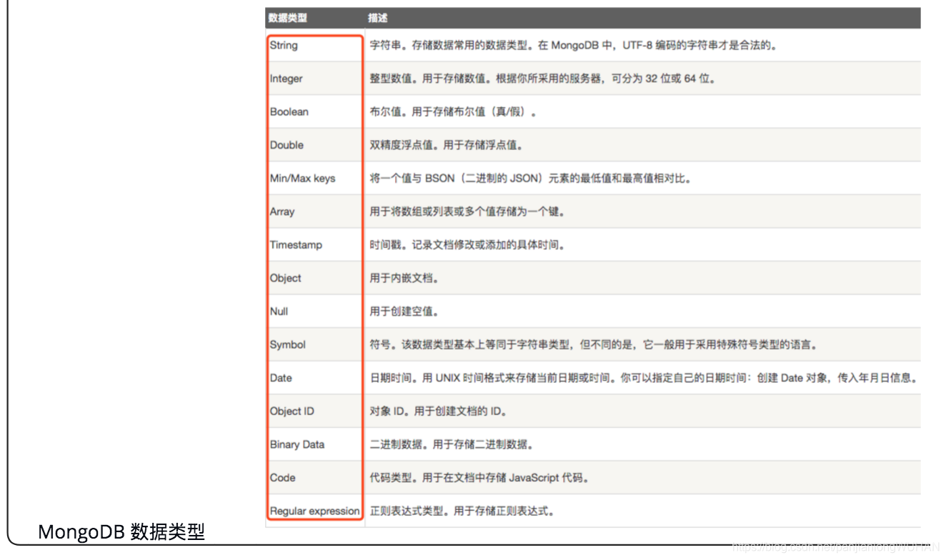The width and height of the screenshot is (946, 560).
Task: Click the description 二进制数据。用于存储二进制数据。
Action: (452, 444)
